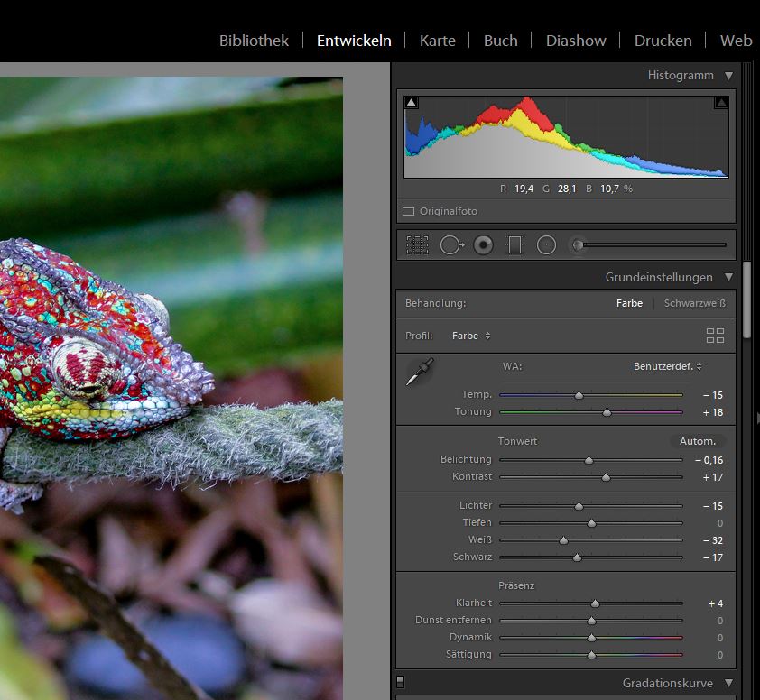Screen dimensions: 760x700
Task: Open the profile browser grid
Action: 715,335
